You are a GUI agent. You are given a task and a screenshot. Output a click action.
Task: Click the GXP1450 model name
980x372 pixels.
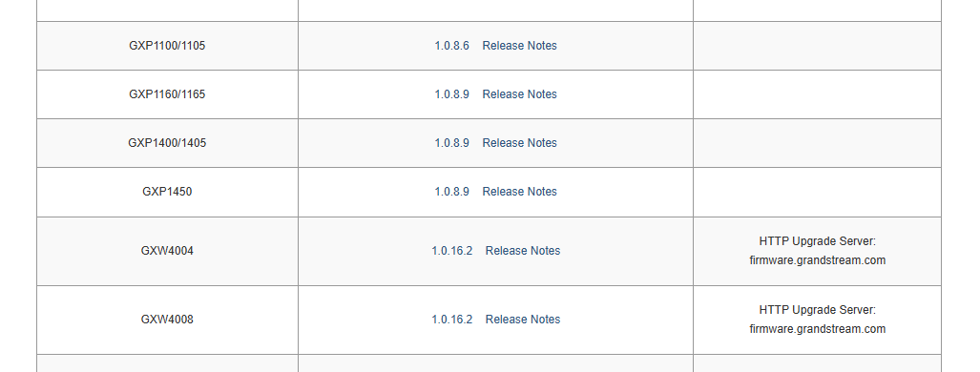pyautogui.click(x=167, y=192)
